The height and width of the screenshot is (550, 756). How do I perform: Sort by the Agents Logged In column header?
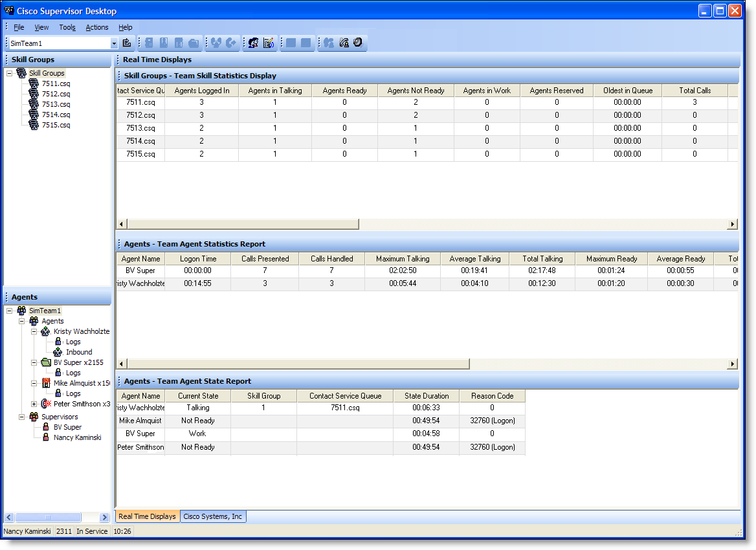coord(202,90)
